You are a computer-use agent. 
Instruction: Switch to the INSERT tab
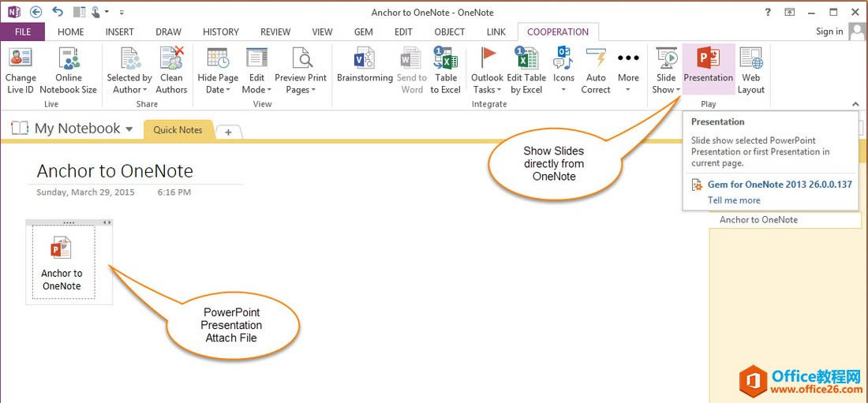(120, 32)
